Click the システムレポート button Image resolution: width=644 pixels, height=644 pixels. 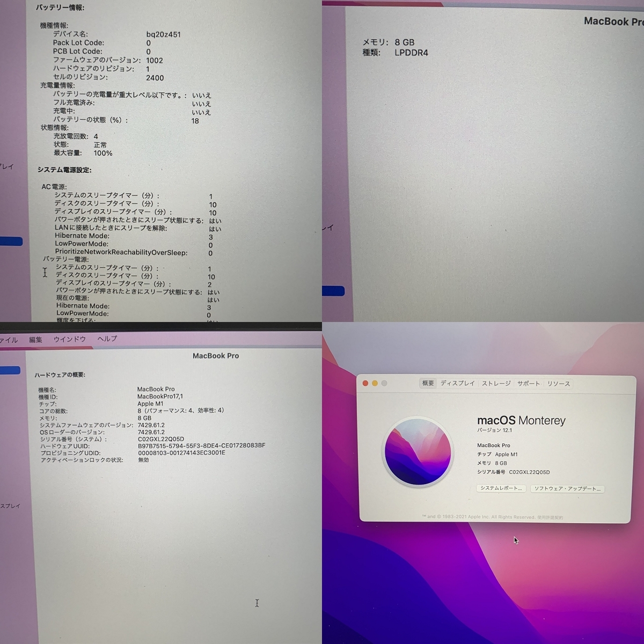coord(500,488)
